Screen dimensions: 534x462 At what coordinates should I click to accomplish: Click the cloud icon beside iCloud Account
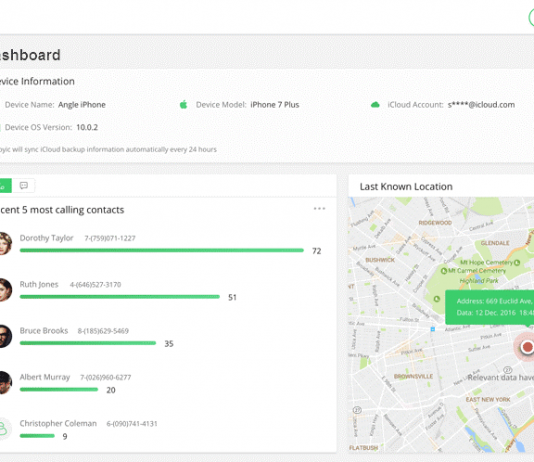[375, 105]
